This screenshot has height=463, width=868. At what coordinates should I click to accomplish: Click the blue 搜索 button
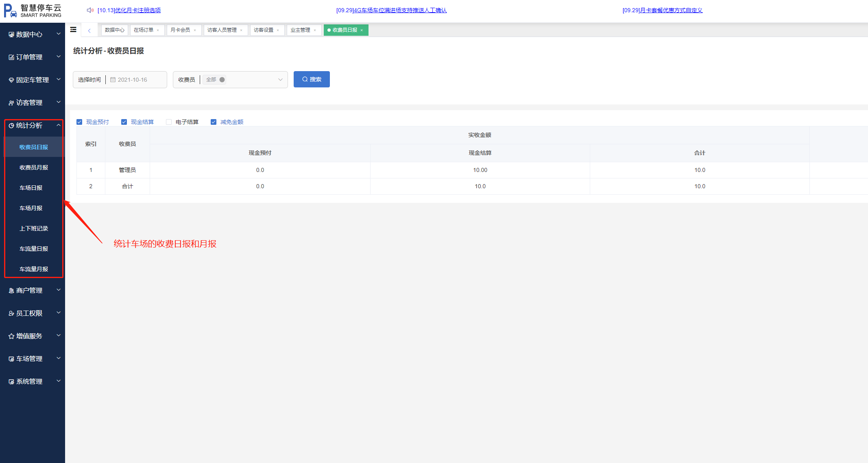click(312, 79)
